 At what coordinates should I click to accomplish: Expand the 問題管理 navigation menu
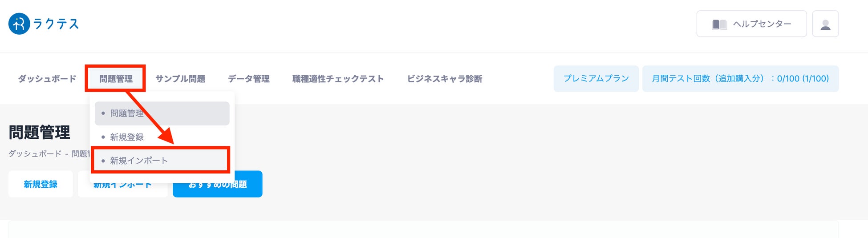[116, 79]
